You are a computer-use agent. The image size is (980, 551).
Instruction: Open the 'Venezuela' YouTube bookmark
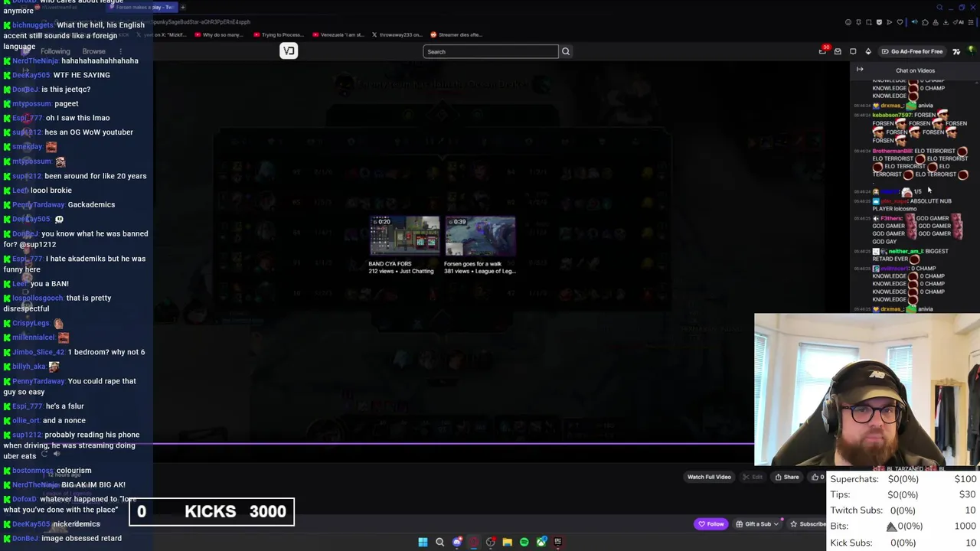337,34
